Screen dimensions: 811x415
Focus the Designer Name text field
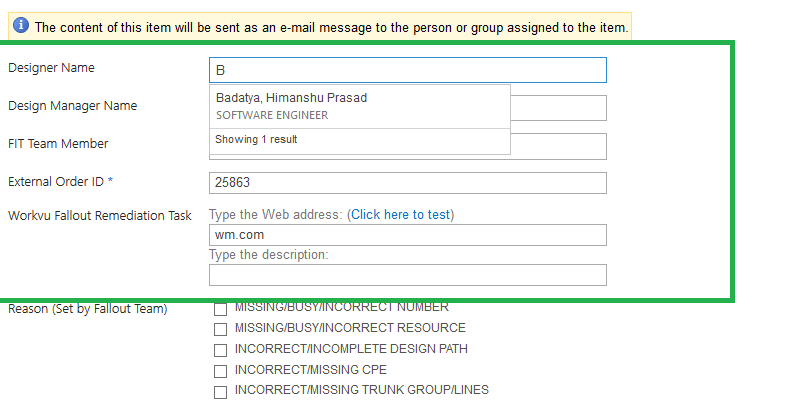click(x=407, y=70)
